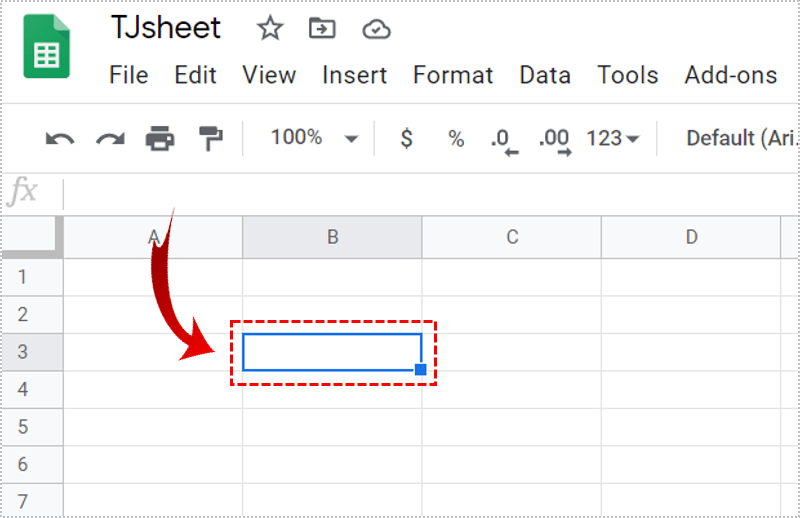The height and width of the screenshot is (518, 800).
Task: Click the undo arrow icon
Action: (x=60, y=139)
